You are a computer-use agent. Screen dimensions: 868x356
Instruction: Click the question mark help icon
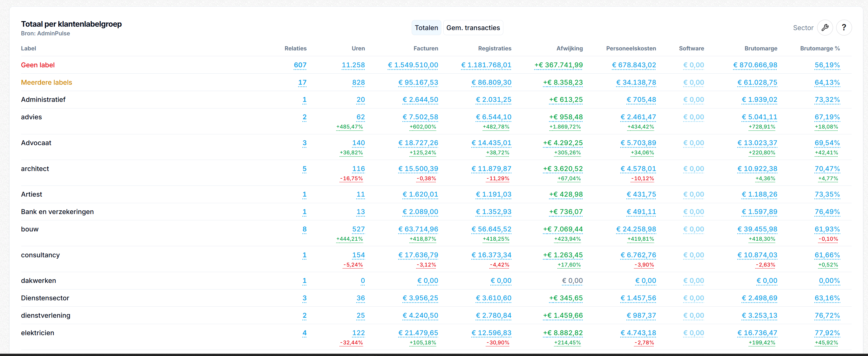coord(843,28)
